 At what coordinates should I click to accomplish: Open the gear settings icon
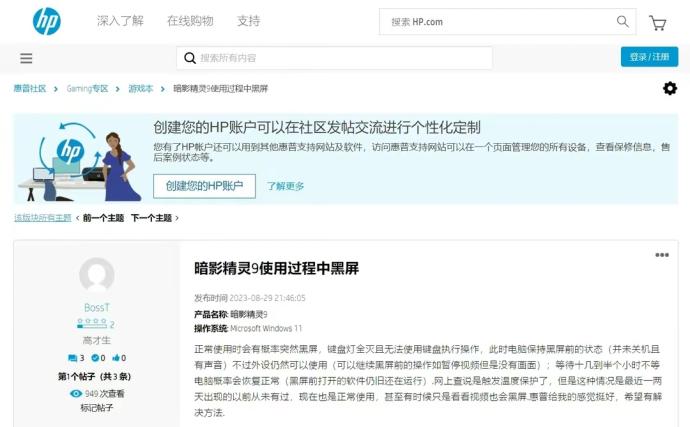click(670, 88)
